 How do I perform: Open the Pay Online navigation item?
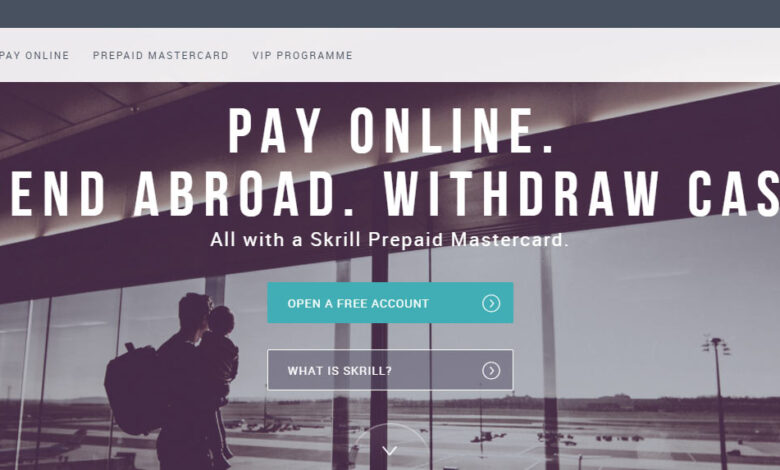pos(34,55)
